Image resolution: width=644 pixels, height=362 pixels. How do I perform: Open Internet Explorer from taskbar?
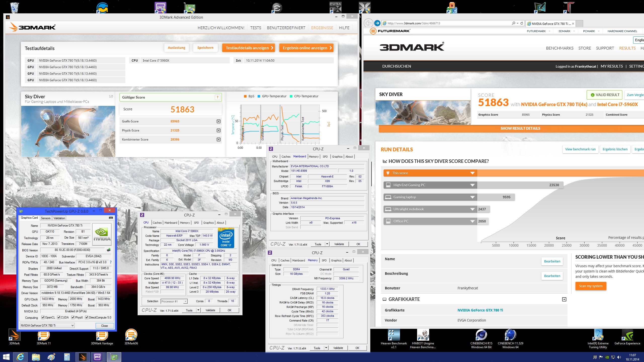tap(20, 357)
